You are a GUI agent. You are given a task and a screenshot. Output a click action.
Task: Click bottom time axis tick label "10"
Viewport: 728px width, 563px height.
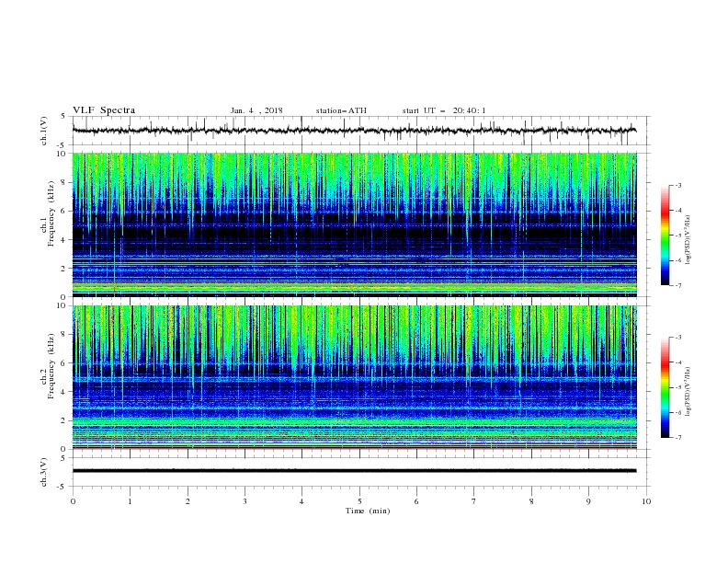(x=646, y=501)
